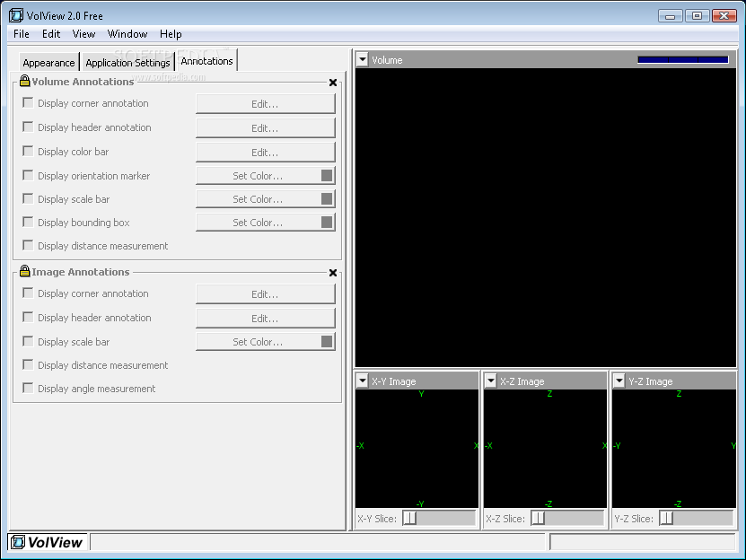Close the Volume Annotations section with X
746x560 pixels.
coord(333,83)
